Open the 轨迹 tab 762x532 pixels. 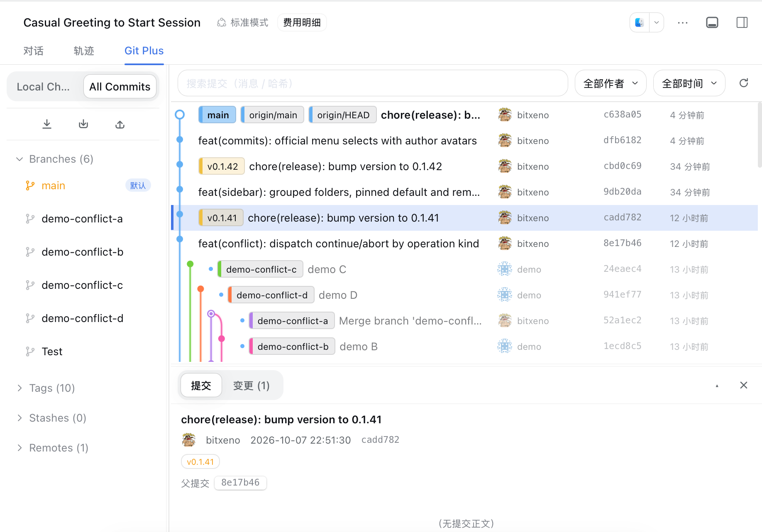pyautogui.click(x=84, y=51)
